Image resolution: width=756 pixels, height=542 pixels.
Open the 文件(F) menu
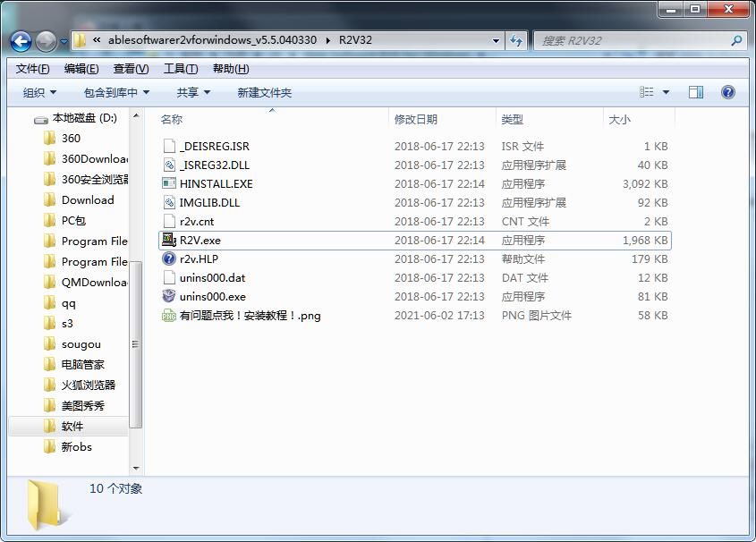pos(32,69)
